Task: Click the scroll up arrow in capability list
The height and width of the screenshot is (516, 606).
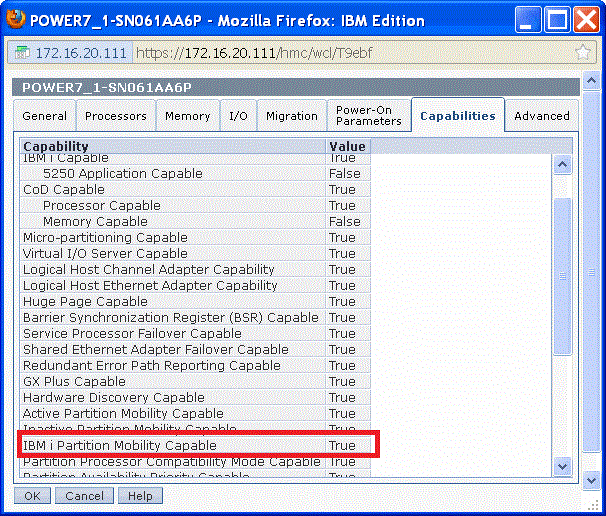Action: click(561, 165)
